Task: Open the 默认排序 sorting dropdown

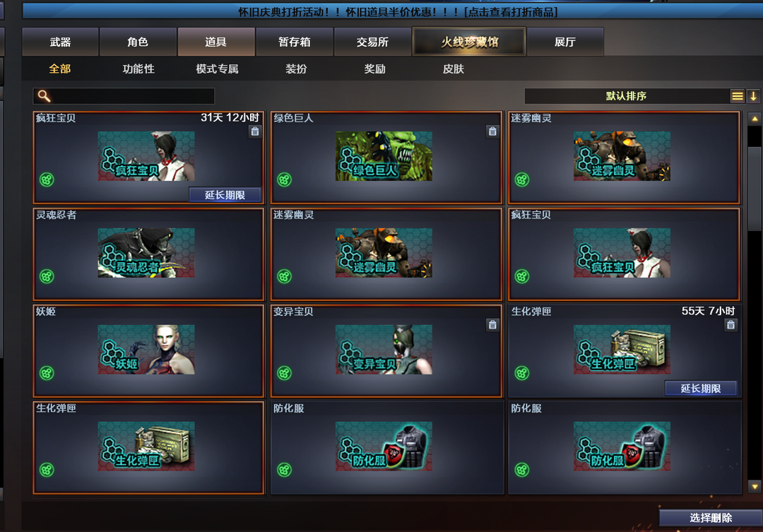Action: click(627, 96)
